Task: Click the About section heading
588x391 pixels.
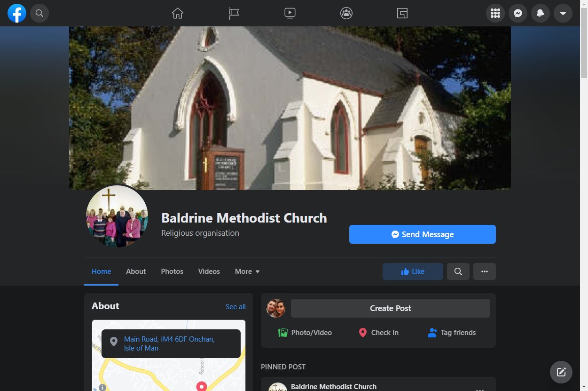Action: pyautogui.click(x=105, y=306)
